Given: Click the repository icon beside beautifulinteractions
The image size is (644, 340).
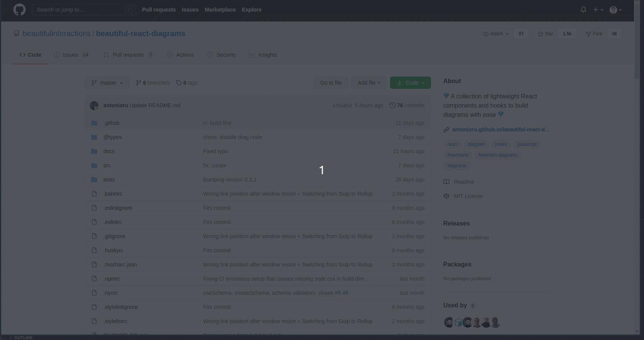Looking at the screenshot, I should coord(16,34).
